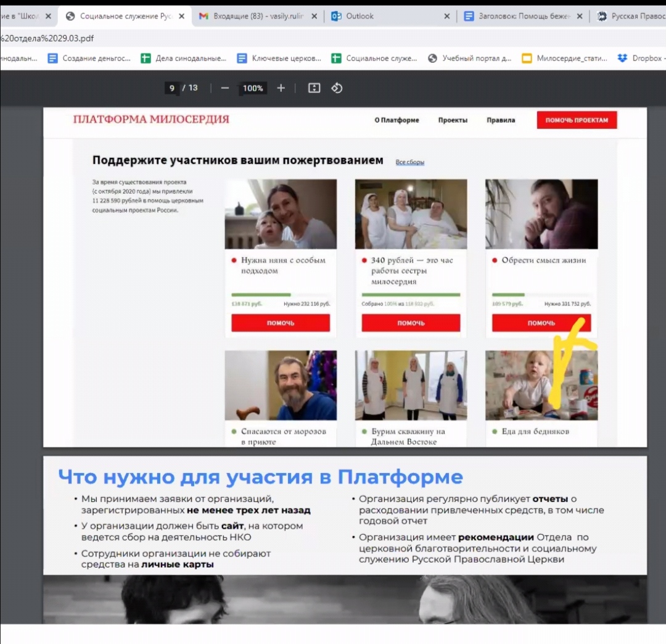Rotate the PDF document counterclockwise
Image resolution: width=666 pixels, height=644 pixels.
[x=337, y=88]
